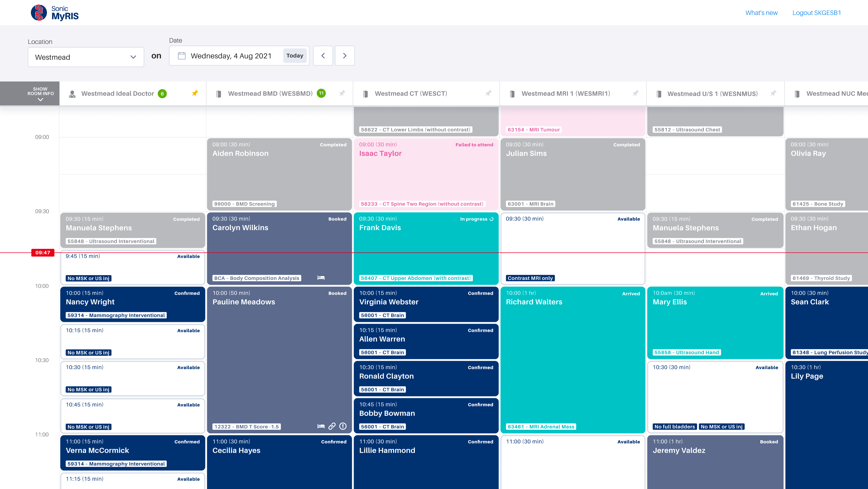Open Lillie Hammond 11:00 CT appointment

pyautogui.click(x=426, y=462)
